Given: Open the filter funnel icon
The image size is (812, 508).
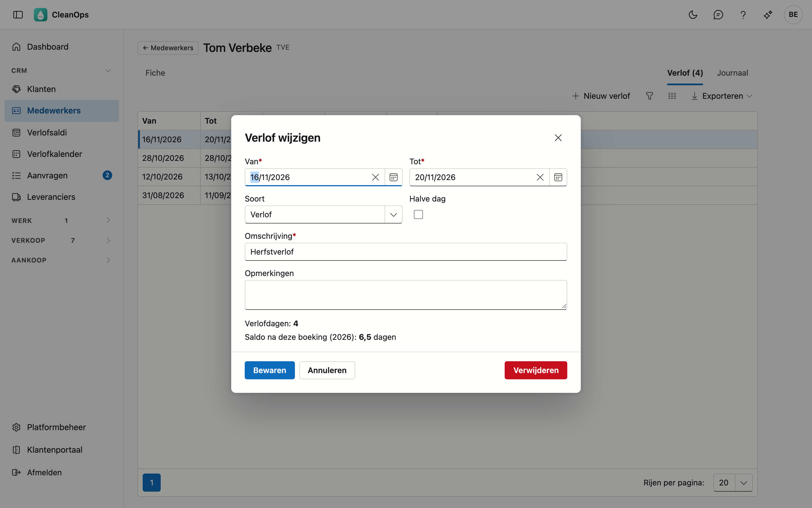Looking at the screenshot, I should pos(650,96).
